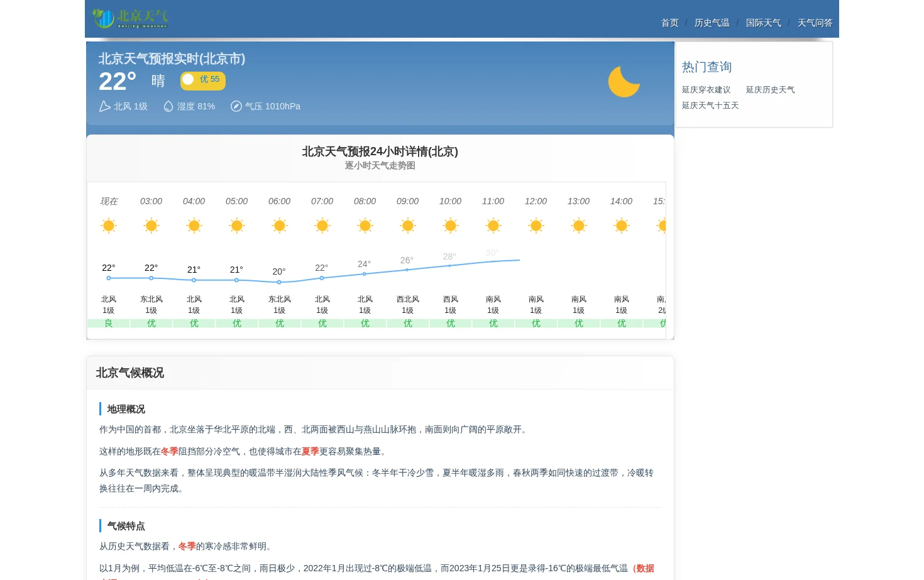Viewport: 924px width, 580px height.
Task: Open the 国际天气 navigation item
Action: coord(764,23)
